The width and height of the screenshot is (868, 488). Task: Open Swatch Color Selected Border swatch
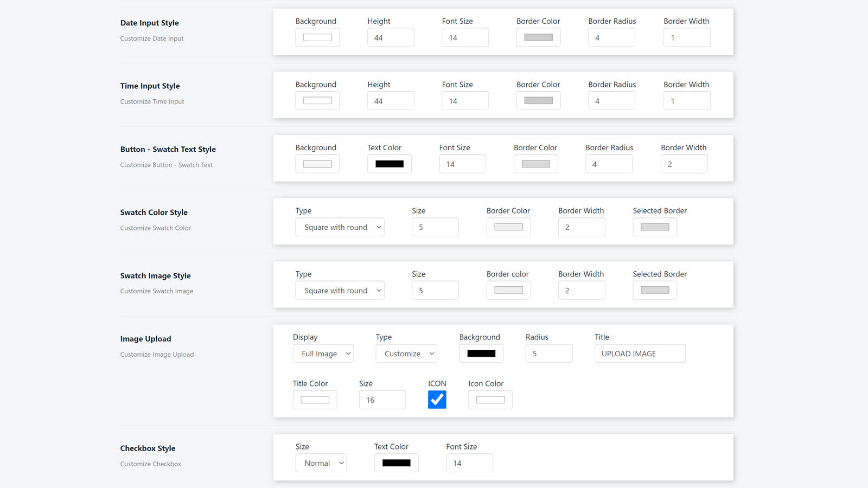click(x=655, y=227)
